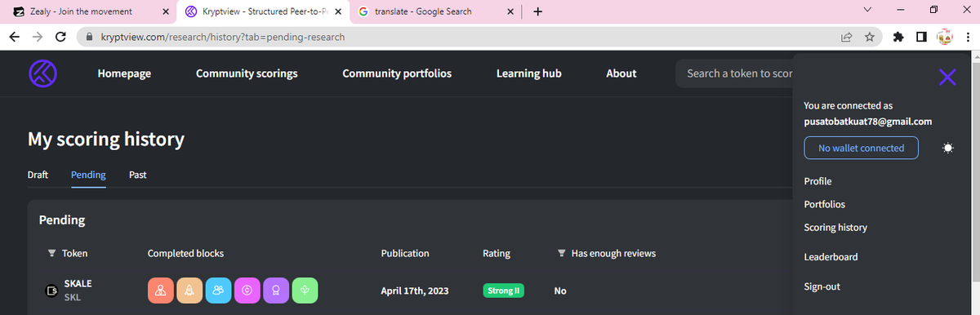This screenshot has width=980, height=315.
Task: Click the Publication column header
Action: 405,254
